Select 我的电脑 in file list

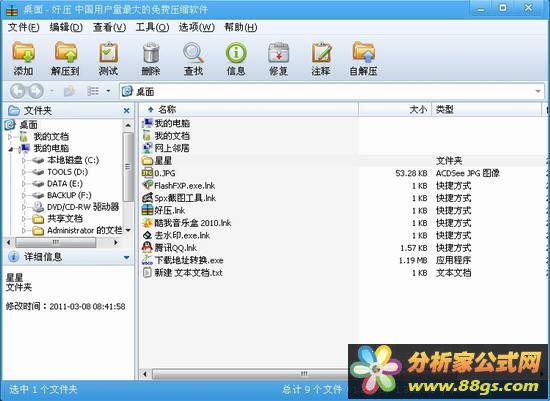172,123
